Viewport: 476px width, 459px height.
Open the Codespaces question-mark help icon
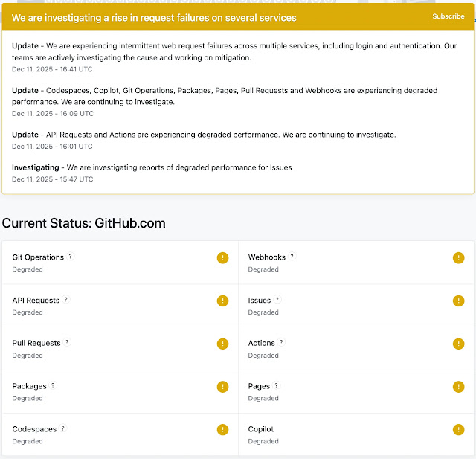62,428
